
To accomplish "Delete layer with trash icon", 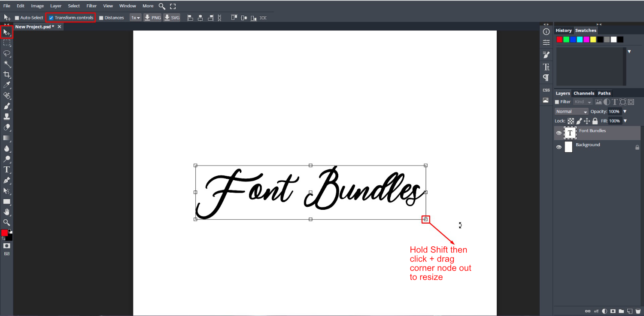I will (638, 311).
